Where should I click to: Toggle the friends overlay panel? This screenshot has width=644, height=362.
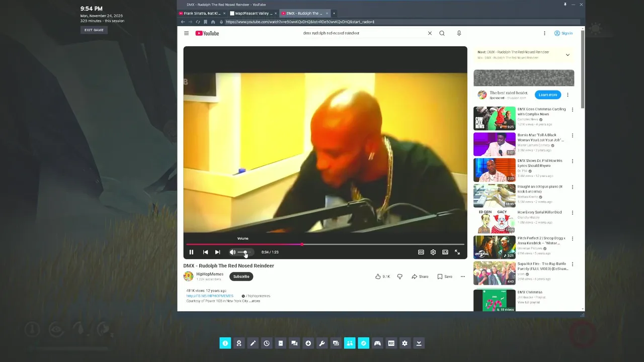click(350, 343)
